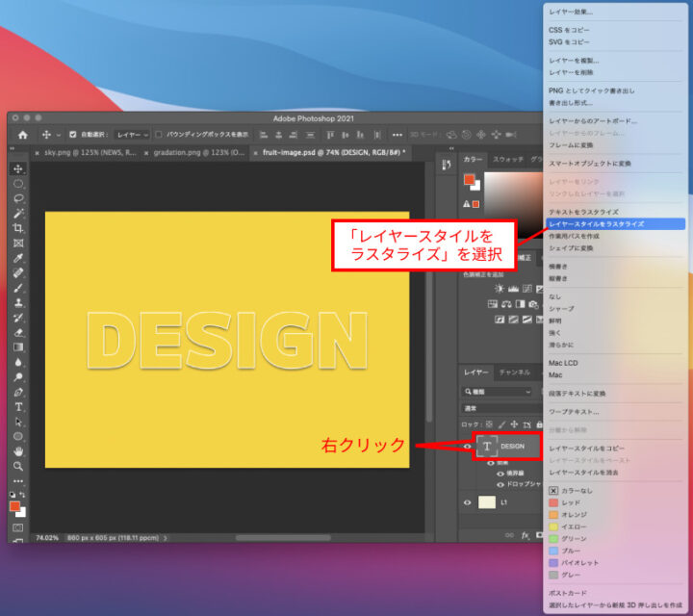The image size is (693, 616).
Task: Select the History Brush tool
Action: [x=18, y=318]
